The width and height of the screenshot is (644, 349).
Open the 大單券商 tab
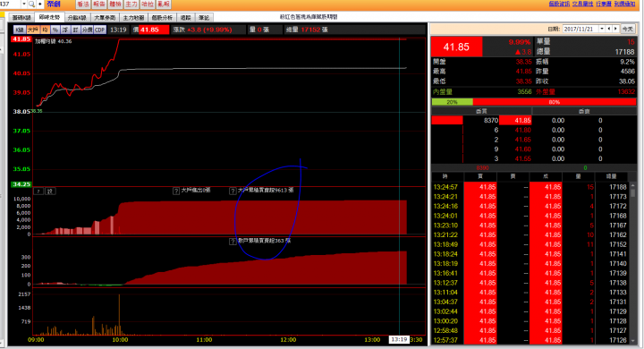click(105, 18)
